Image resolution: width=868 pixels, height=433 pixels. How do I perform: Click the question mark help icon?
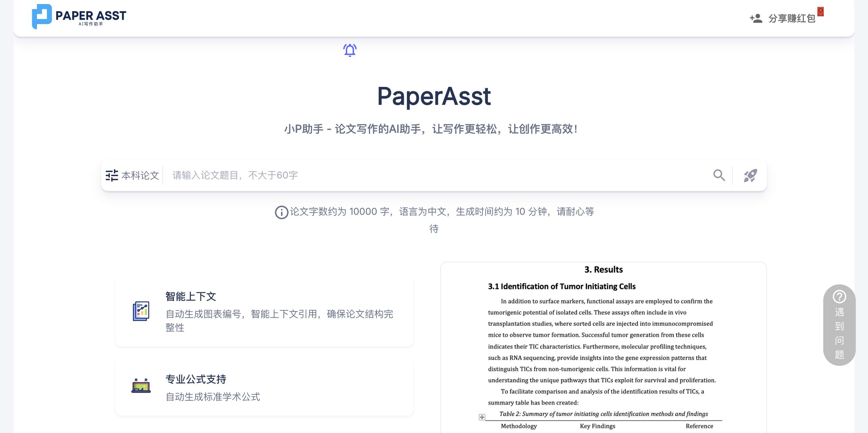coord(839,297)
